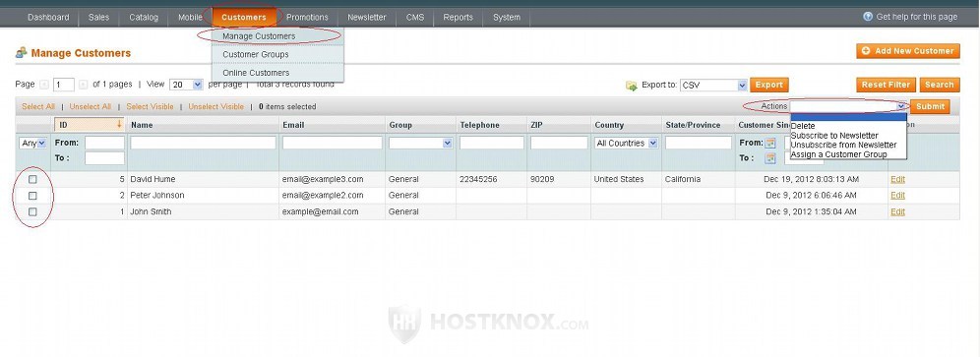This screenshot has width=980, height=357.
Task: Click the Select All link
Action: click(x=38, y=107)
